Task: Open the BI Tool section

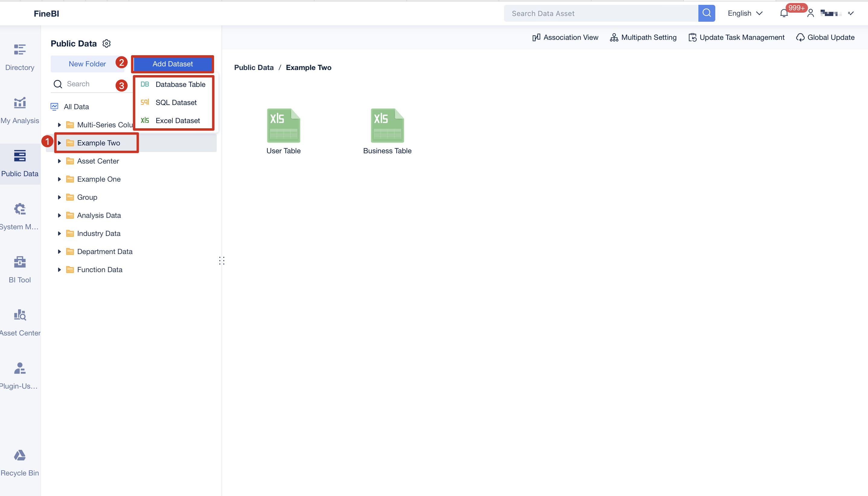Action: (x=19, y=269)
